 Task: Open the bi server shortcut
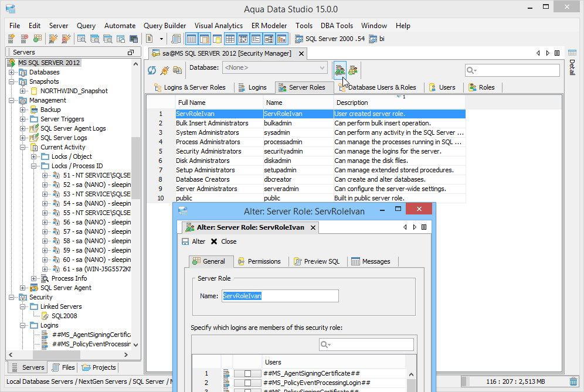[377, 39]
